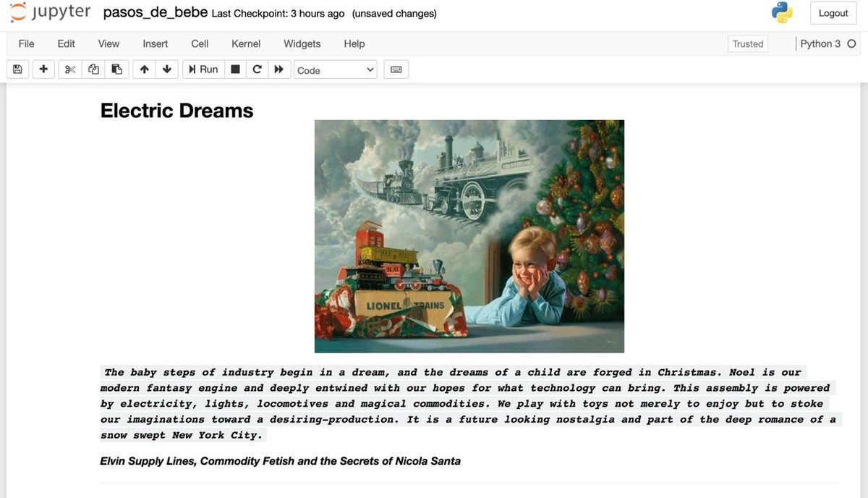
Task: Open the Edit menu
Action: [67, 43]
